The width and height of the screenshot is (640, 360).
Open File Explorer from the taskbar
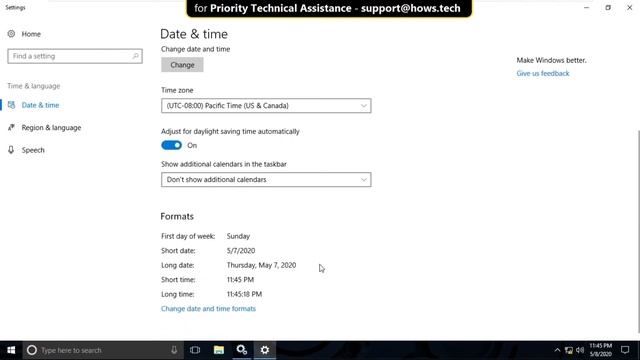click(219, 350)
